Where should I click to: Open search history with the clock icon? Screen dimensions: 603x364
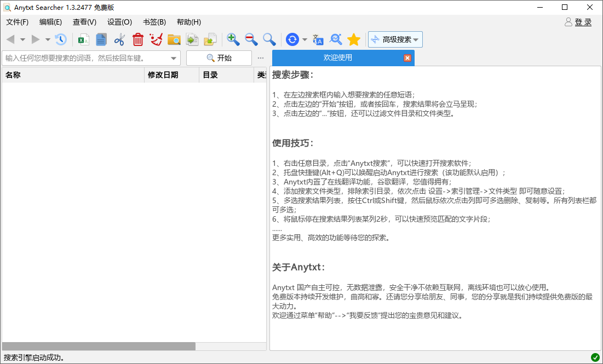click(61, 39)
